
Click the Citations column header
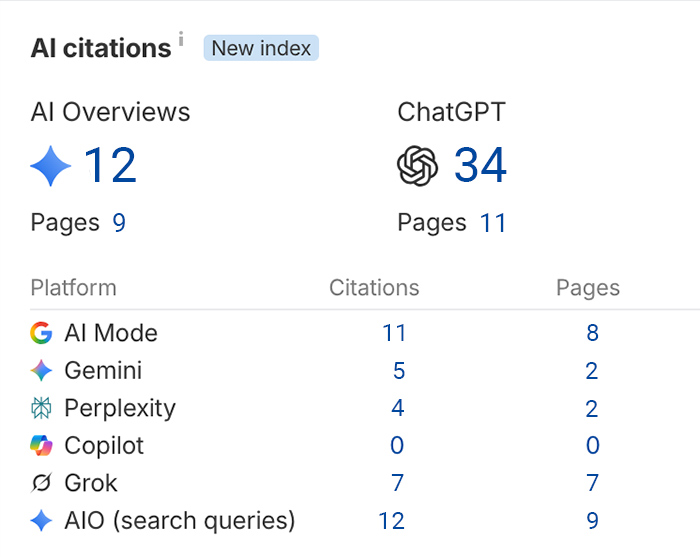coord(374,287)
